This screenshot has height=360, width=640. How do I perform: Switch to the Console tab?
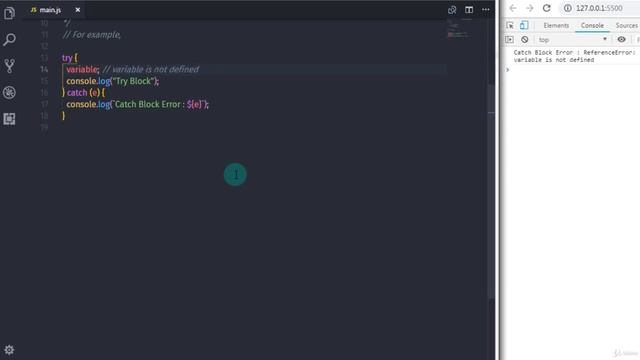[592, 25]
